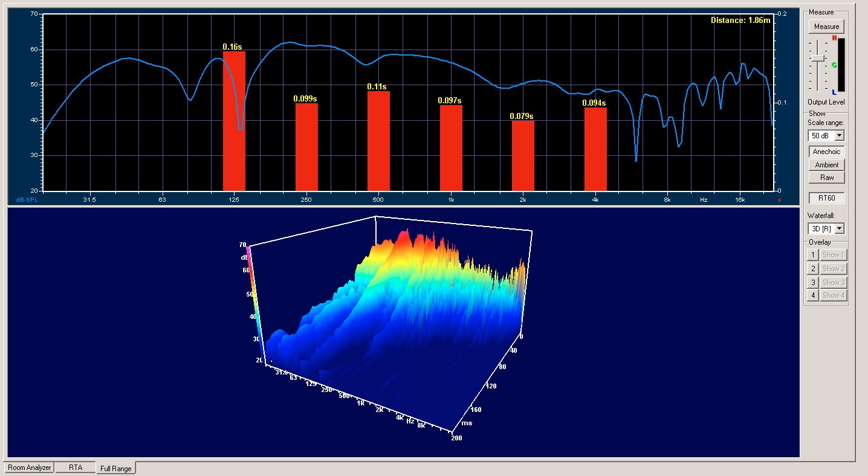Select the Full Range tab
Screen dimensions: 868x476
(x=116, y=468)
